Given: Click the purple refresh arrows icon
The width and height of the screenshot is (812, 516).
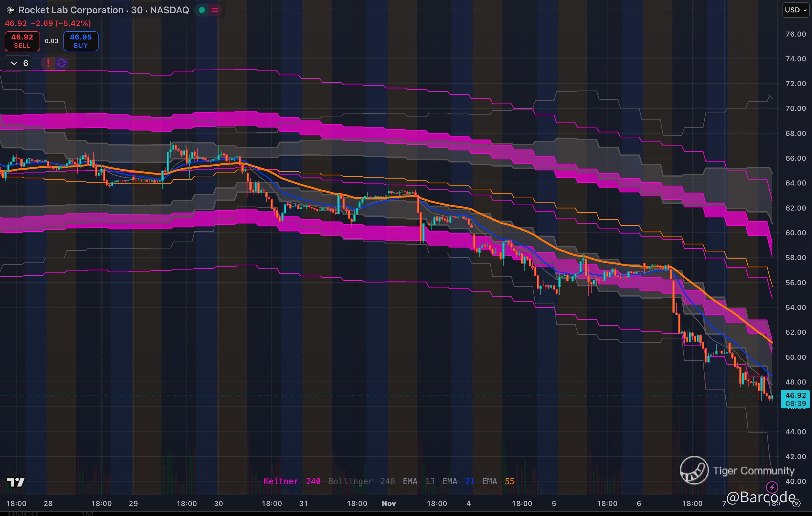Looking at the screenshot, I should [61, 63].
